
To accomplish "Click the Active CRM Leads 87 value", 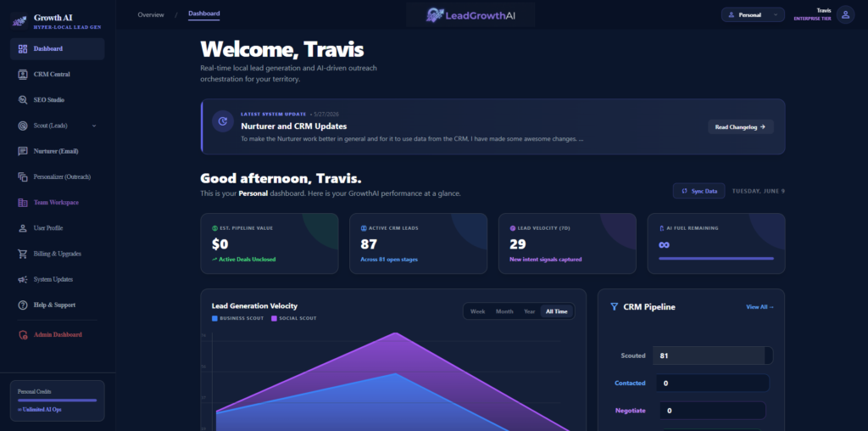I will pos(369,244).
